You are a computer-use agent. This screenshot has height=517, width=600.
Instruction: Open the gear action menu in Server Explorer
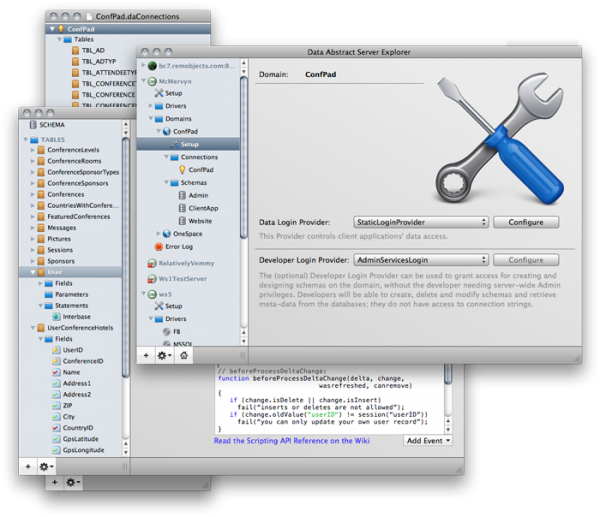165,354
